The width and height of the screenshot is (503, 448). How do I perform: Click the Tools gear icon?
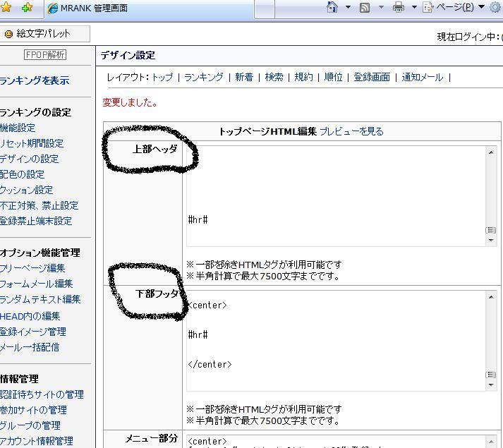pyautogui.click(x=497, y=7)
